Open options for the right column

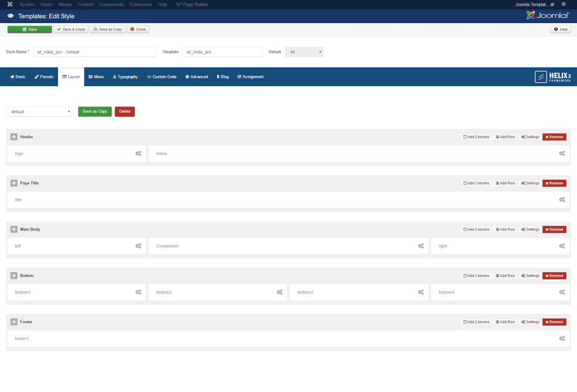(x=562, y=246)
